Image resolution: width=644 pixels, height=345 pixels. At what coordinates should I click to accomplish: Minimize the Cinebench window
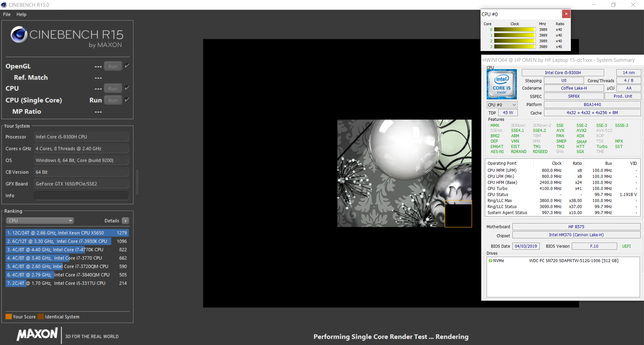[x=594, y=5]
